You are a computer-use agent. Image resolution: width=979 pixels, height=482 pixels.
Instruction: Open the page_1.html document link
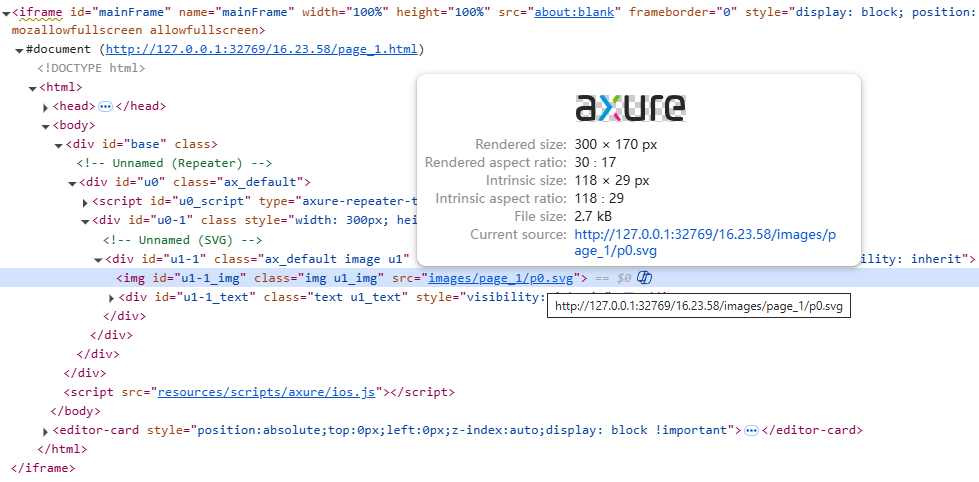(262, 49)
